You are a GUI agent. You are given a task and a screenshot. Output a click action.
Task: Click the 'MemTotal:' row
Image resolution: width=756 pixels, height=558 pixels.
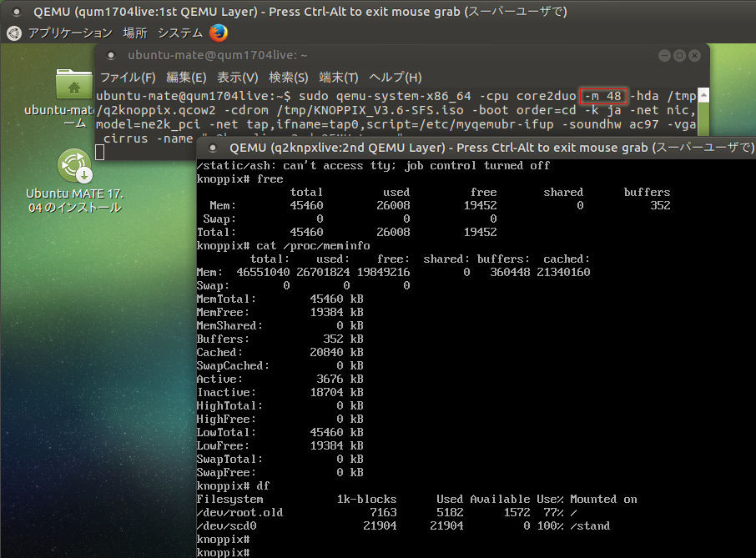coord(280,299)
